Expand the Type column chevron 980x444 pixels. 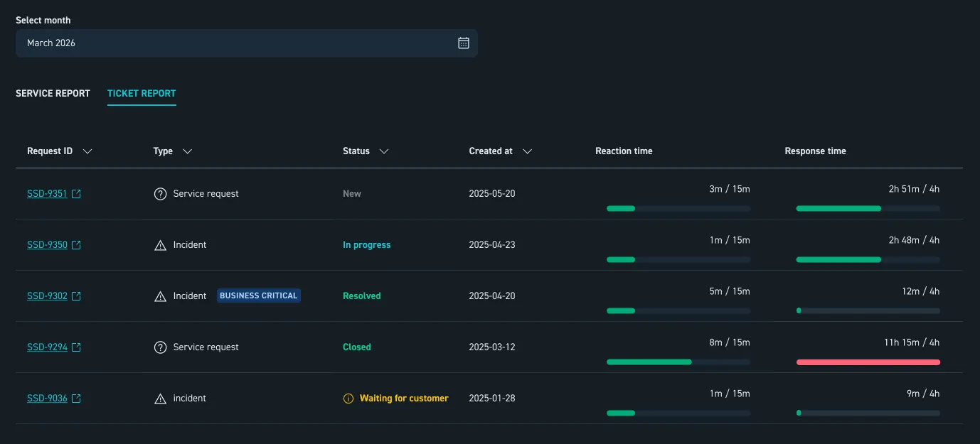tap(188, 151)
